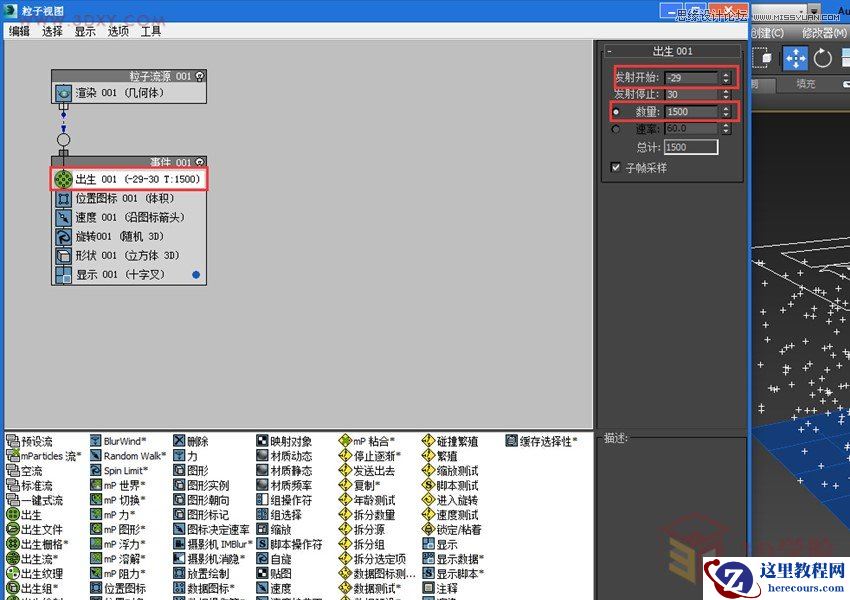Click the 总计 field showing 1500
850x600 pixels.
pos(691,147)
